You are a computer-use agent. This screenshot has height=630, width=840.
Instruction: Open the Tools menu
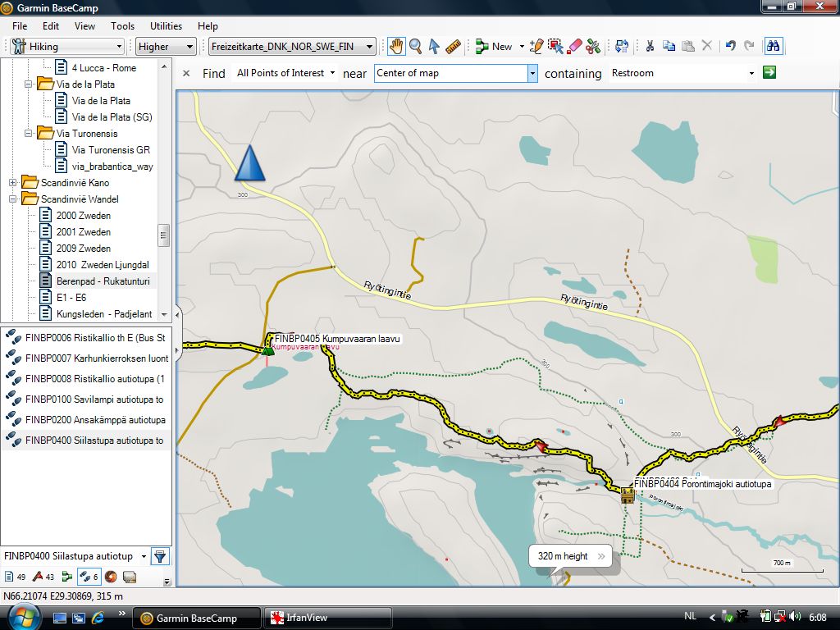tap(123, 26)
